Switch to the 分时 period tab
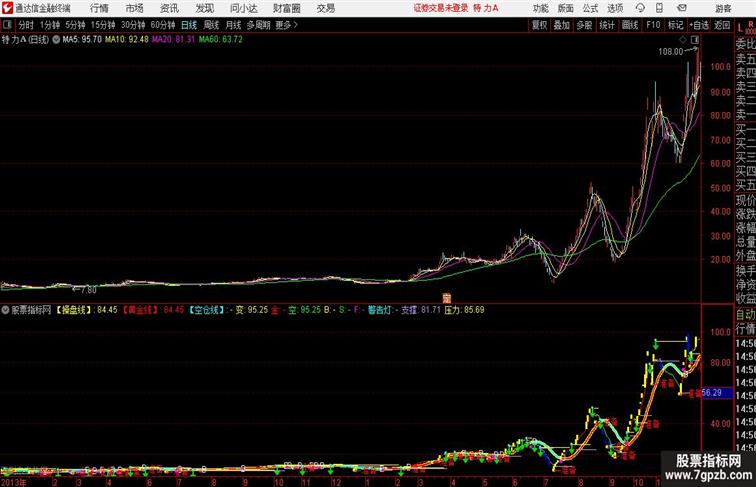This screenshot has width=756, height=487. tap(26, 25)
